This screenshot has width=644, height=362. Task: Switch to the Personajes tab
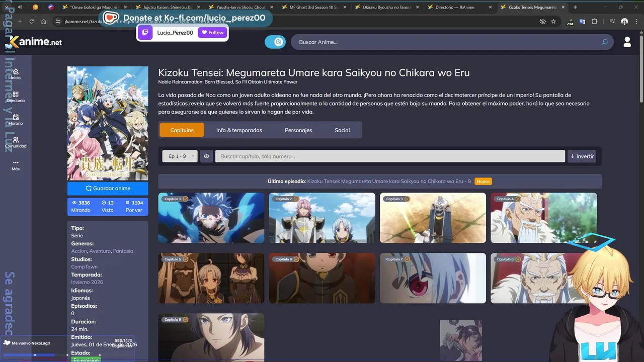click(x=298, y=130)
